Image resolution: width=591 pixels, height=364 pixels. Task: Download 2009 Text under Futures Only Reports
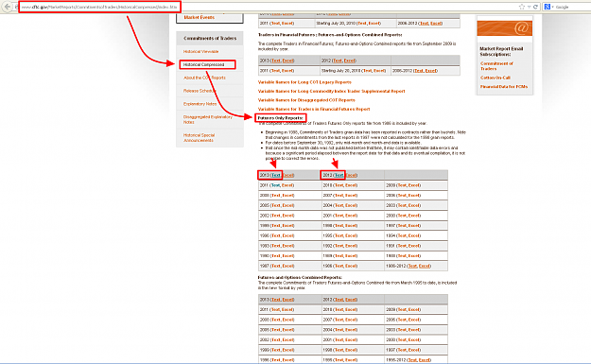point(402,185)
